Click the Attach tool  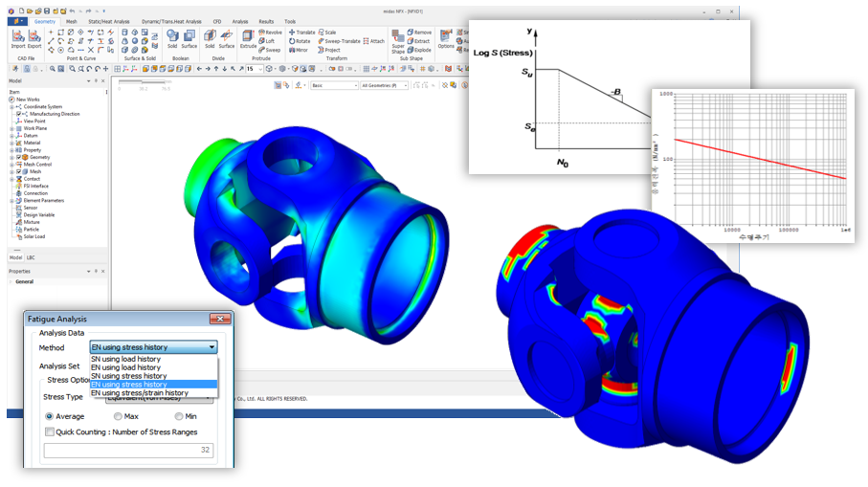click(x=373, y=41)
